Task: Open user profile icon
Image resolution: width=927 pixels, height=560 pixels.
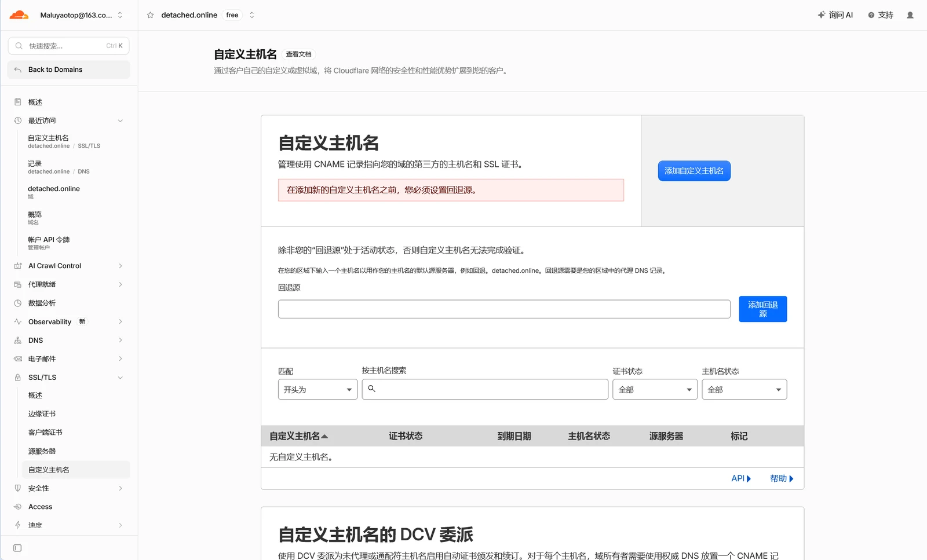Action: (x=910, y=15)
